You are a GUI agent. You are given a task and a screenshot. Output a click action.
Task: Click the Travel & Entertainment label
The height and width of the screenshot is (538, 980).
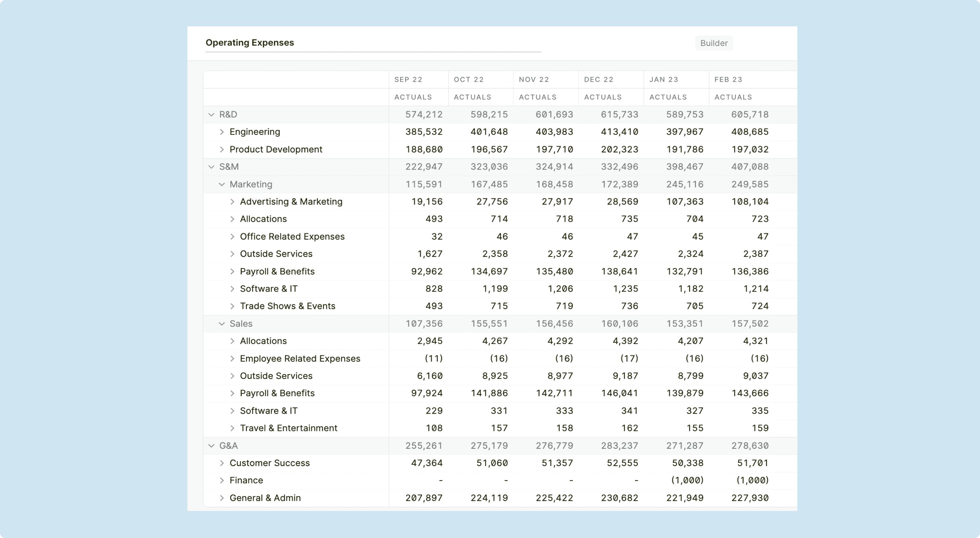[288, 428]
